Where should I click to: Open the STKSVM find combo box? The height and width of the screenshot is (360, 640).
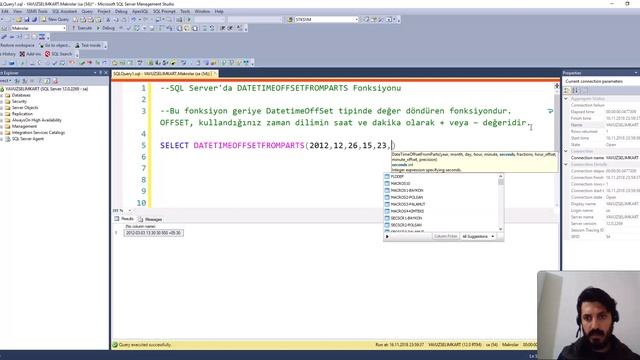[326, 19]
